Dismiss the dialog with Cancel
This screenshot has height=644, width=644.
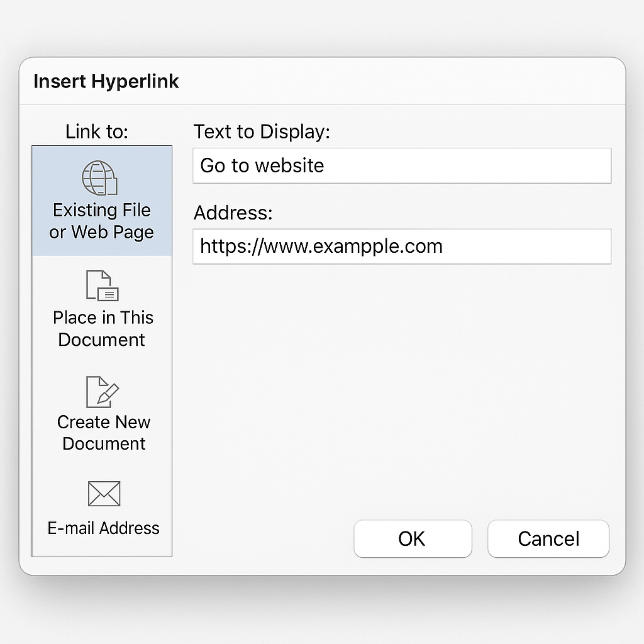coord(548,538)
